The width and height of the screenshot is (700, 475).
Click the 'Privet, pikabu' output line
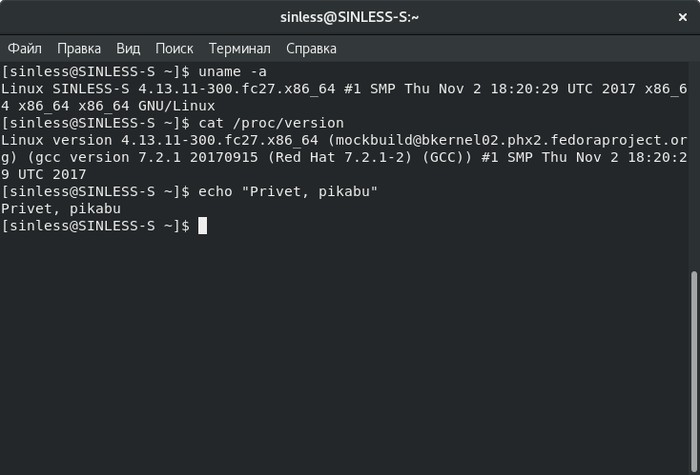pyautogui.click(x=61, y=208)
